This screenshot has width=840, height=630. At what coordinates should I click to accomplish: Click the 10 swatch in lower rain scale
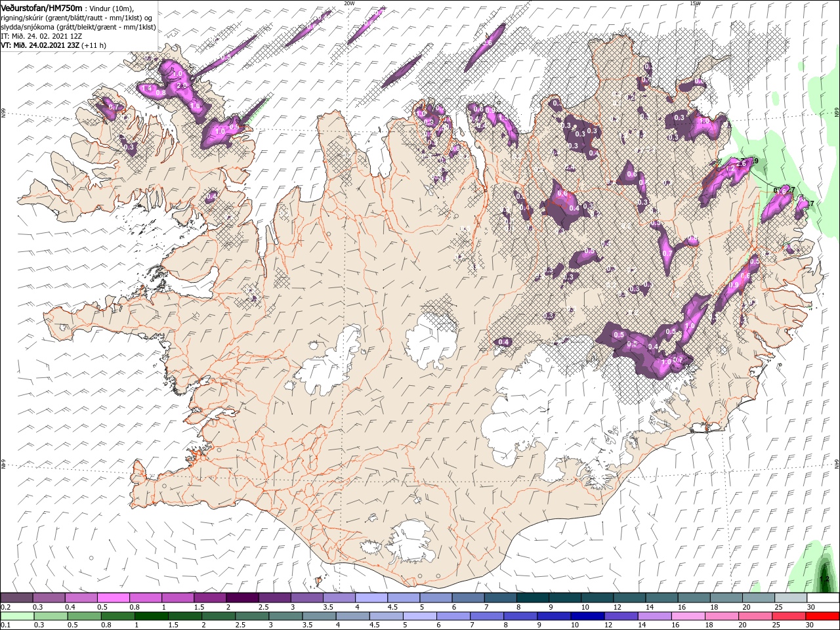587,616
